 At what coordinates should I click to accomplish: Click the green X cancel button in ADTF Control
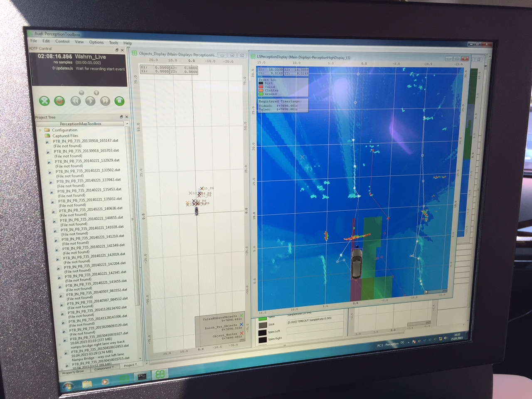click(44, 101)
